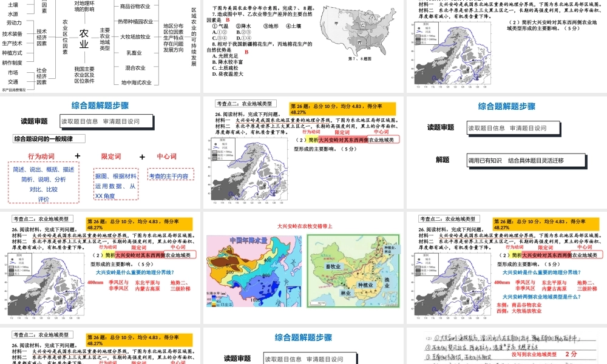
Task: Select the handwritten answer slide scored 2分
Action: click(x=507, y=346)
